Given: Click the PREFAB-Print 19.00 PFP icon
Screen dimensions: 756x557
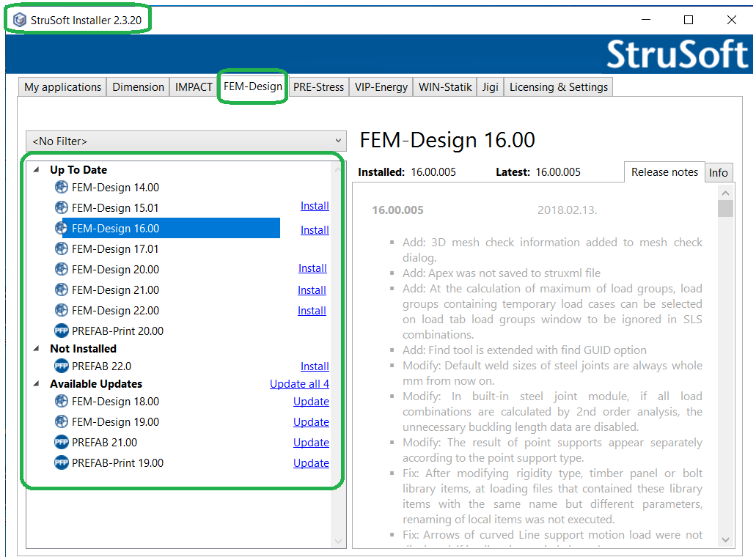Looking at the screenshot, I should pyautogui.click(x=62, y=462).
